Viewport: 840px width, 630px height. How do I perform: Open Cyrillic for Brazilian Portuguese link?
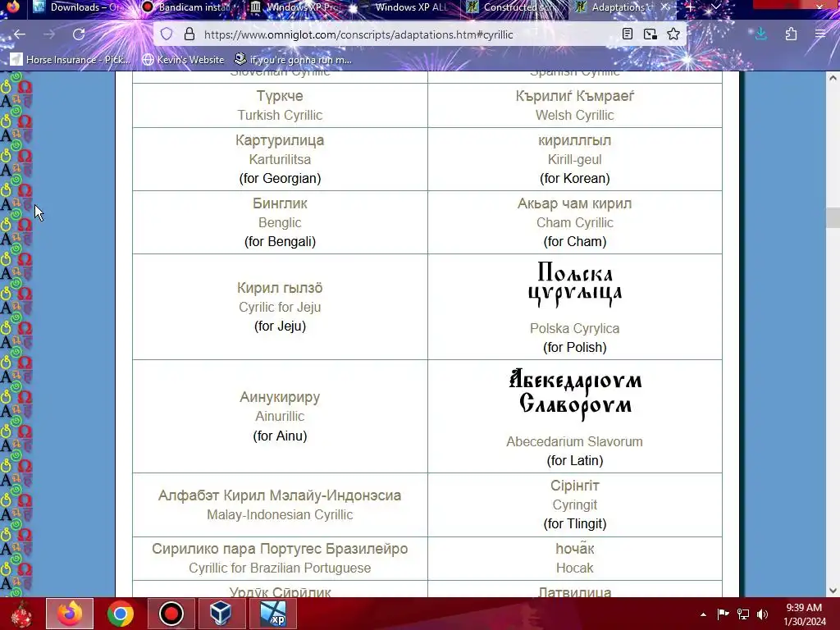click(x=280, y=568)
